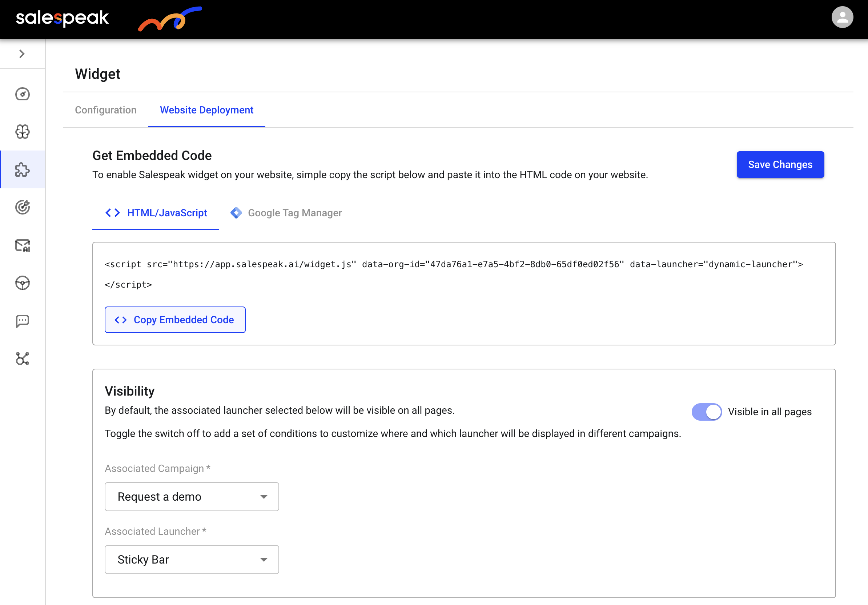
Task: Click the closing </script> tag line
Action: pyautogui.click(x=128, y=285)
